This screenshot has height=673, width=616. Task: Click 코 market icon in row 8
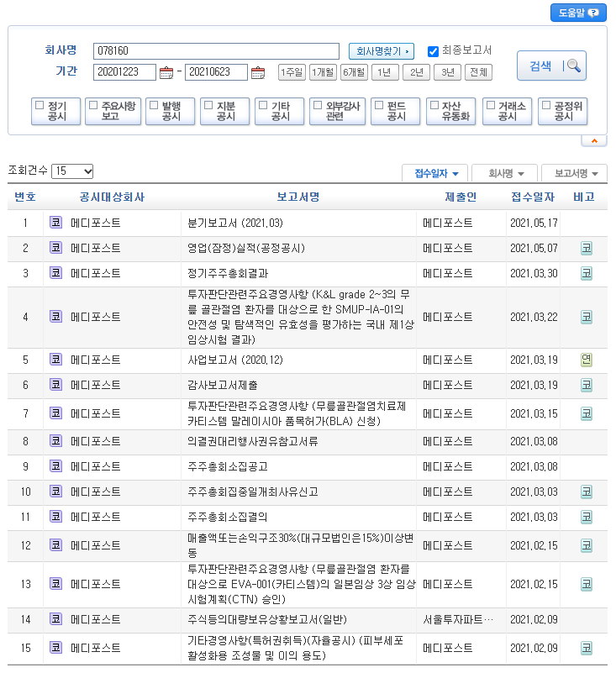55,441
